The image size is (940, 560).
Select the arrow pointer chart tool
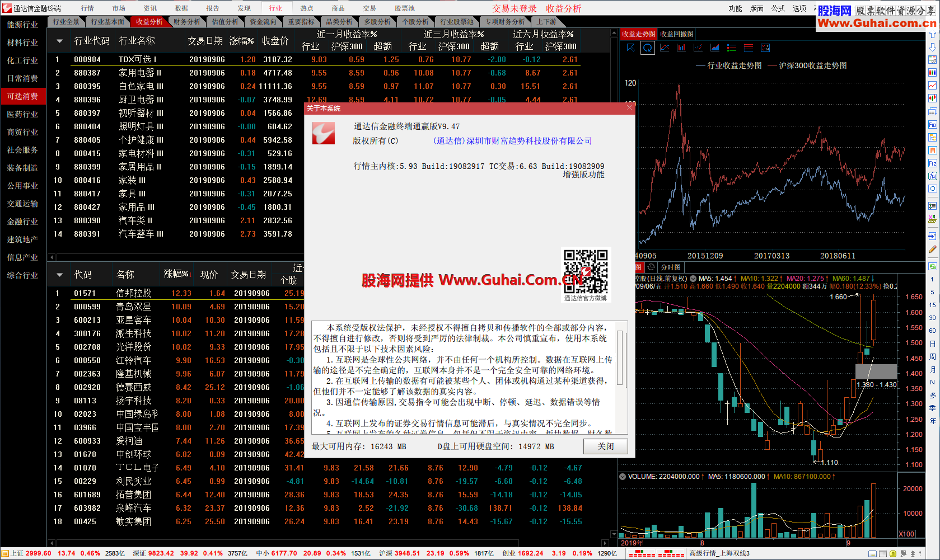[630, 48]
